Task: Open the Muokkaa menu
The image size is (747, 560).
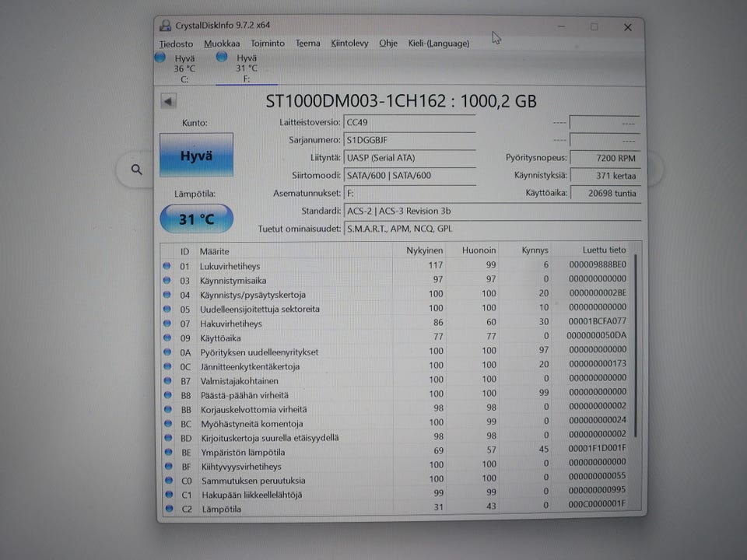Action: (222, 44)
